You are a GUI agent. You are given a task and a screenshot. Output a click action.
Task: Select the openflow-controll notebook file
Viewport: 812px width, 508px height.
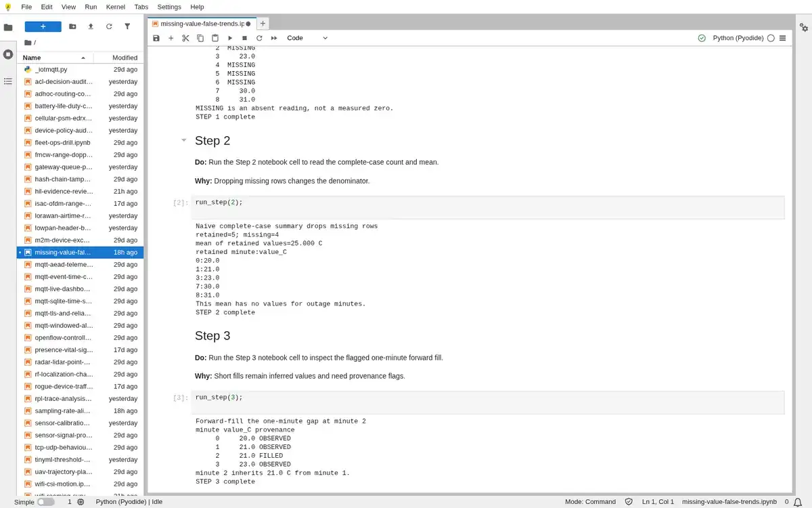point(80,338)
